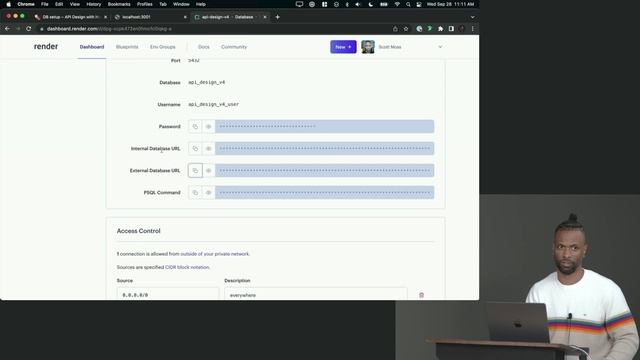Click the Share icon in the address bar

[x=395, y=29]
